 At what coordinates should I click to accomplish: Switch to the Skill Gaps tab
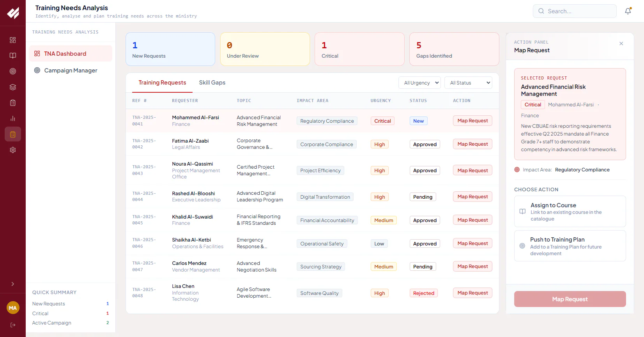pos(212,83)
